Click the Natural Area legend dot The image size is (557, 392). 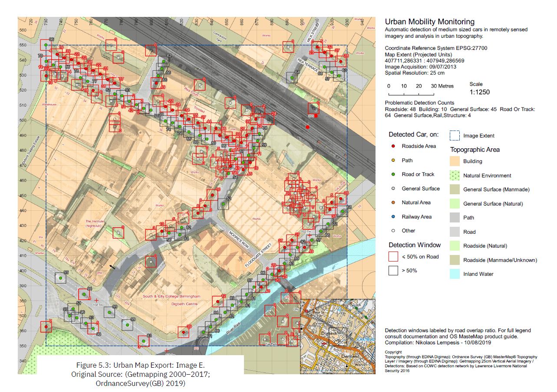[x=393, y=203]
